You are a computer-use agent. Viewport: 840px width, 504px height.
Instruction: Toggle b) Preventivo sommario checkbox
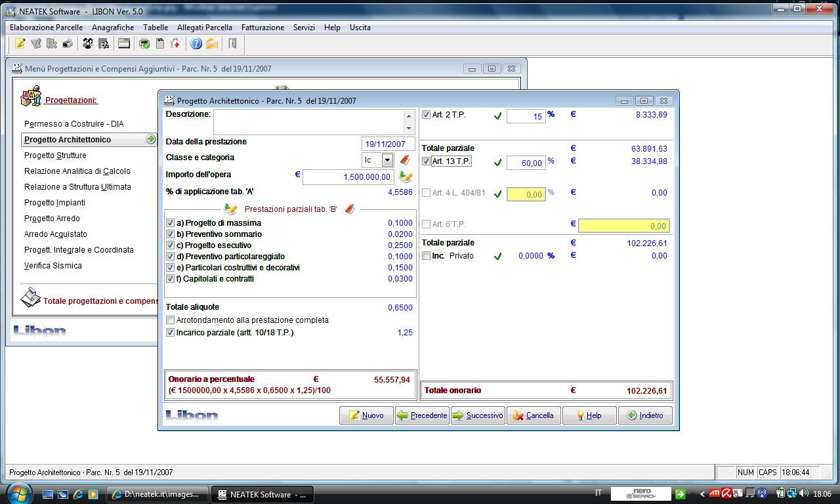pos(171,234)
